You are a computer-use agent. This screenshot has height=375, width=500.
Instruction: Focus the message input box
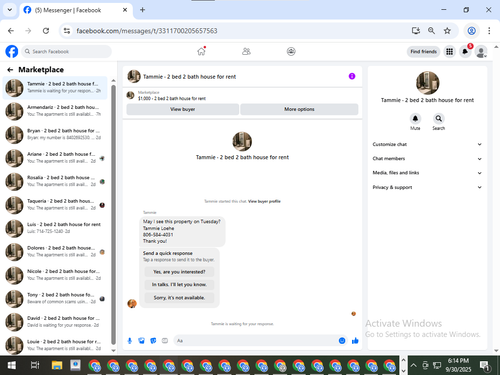point(260,341)
